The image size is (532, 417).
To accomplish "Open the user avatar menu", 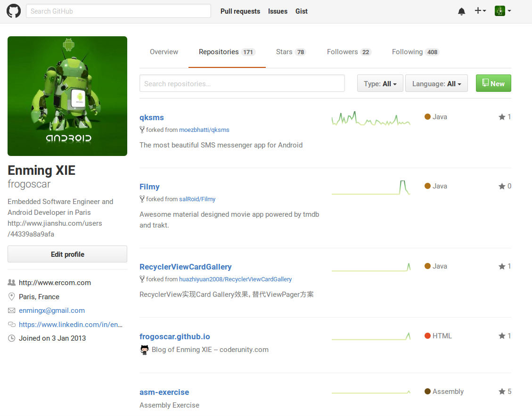I will point(502,11).
